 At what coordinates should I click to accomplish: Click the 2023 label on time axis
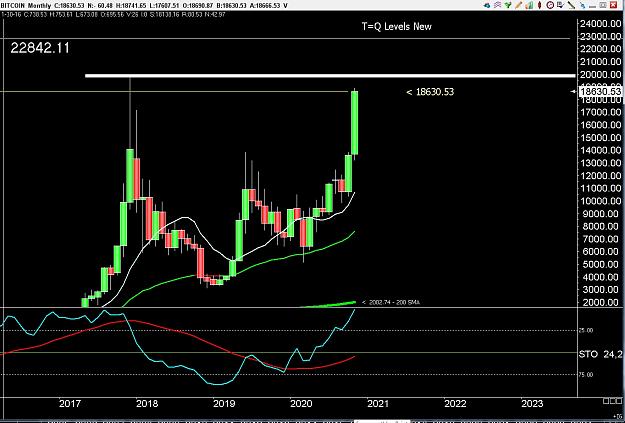tap(532, 403)
